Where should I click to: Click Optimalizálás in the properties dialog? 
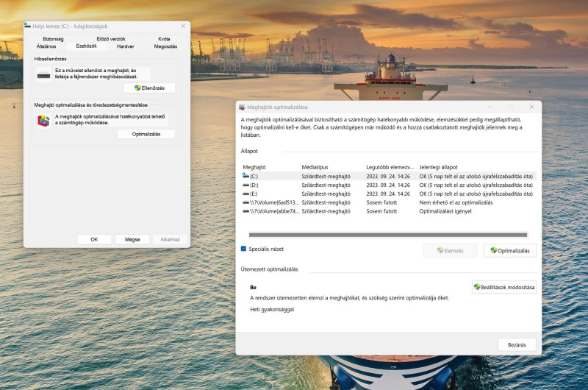point(146,134)
